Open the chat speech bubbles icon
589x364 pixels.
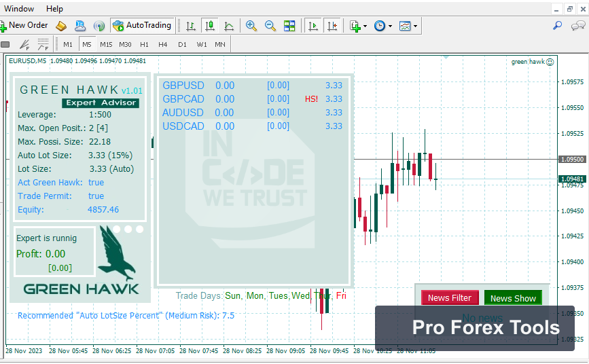pos(578,26)
